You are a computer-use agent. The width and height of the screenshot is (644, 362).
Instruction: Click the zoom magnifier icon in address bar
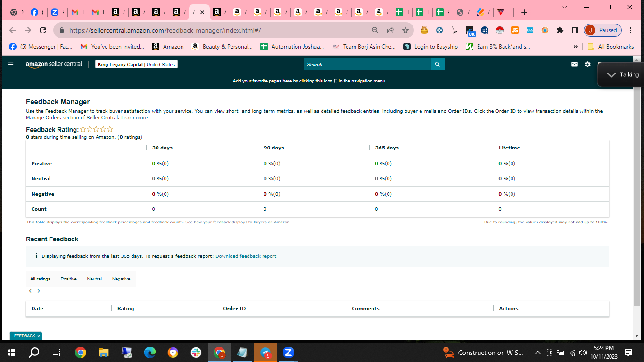pos(375,30)
